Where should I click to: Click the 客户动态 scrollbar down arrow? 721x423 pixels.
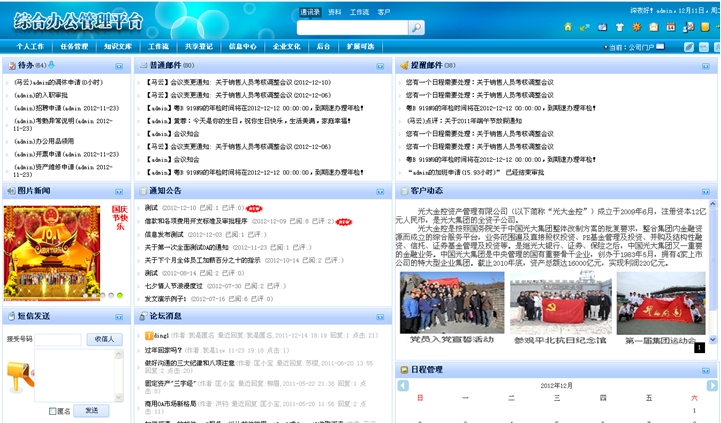coord(713,340)
